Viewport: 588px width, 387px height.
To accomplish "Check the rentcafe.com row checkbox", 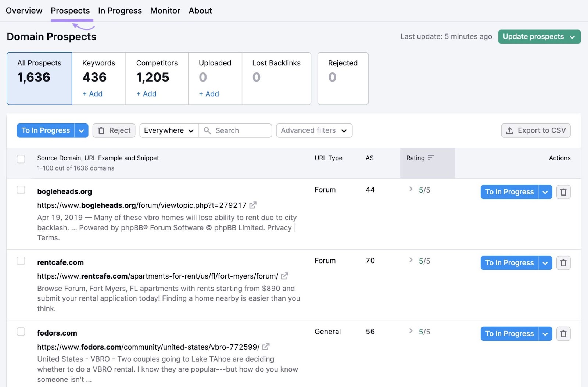I will (21, 261).
